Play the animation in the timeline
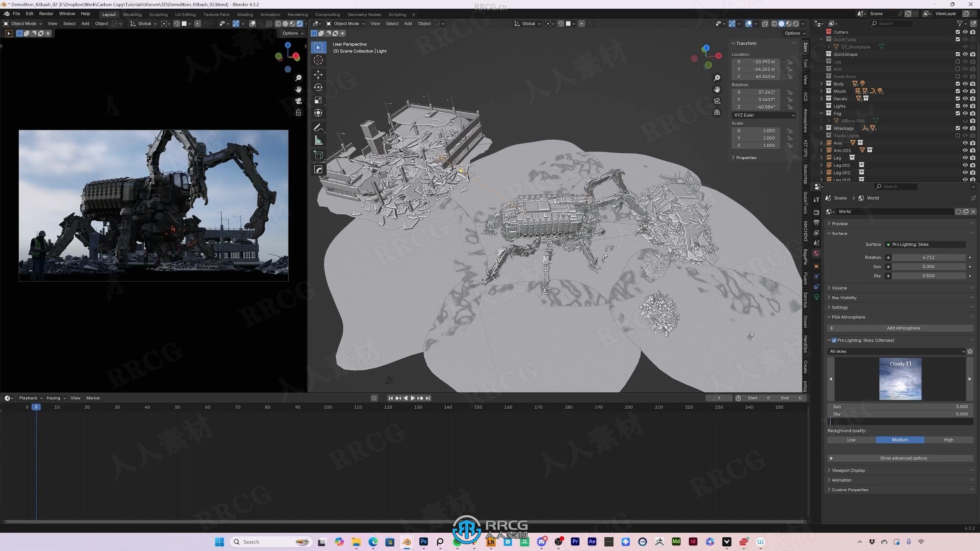 pyautogui.click(x=413, y=398)
